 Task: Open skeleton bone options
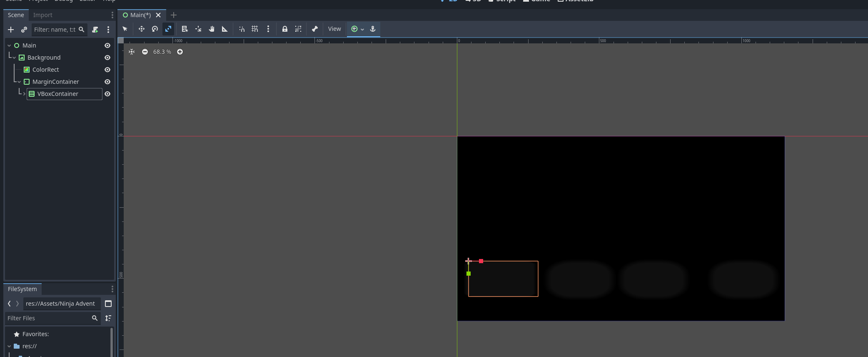coord(315,29)
